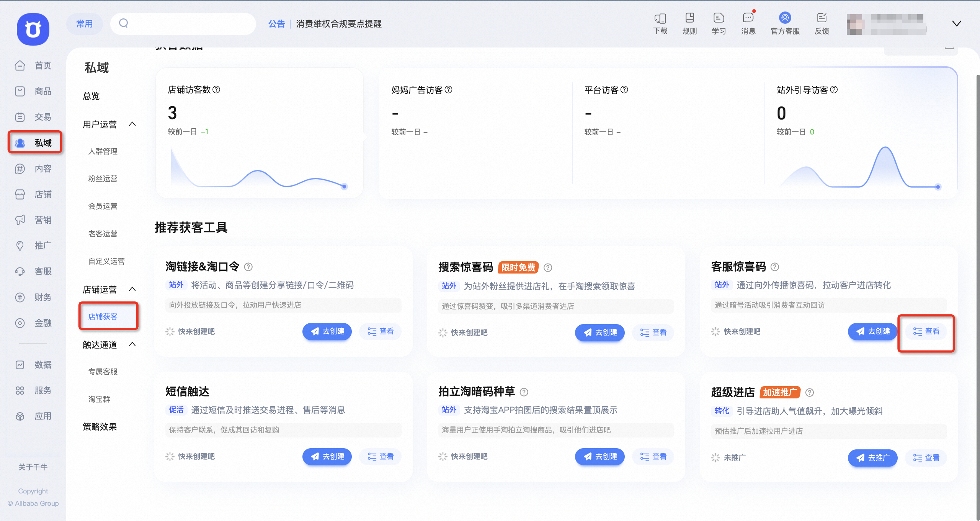Click the 常用 button

click(85, 24)
